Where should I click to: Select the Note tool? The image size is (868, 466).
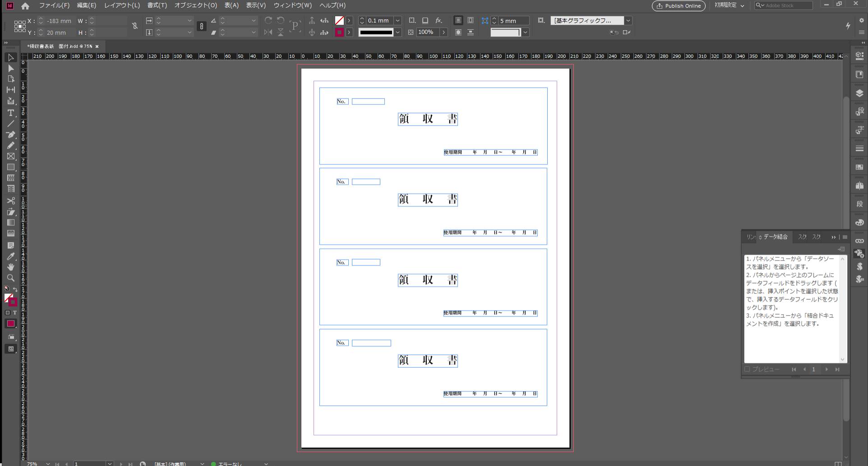point(11,246)
